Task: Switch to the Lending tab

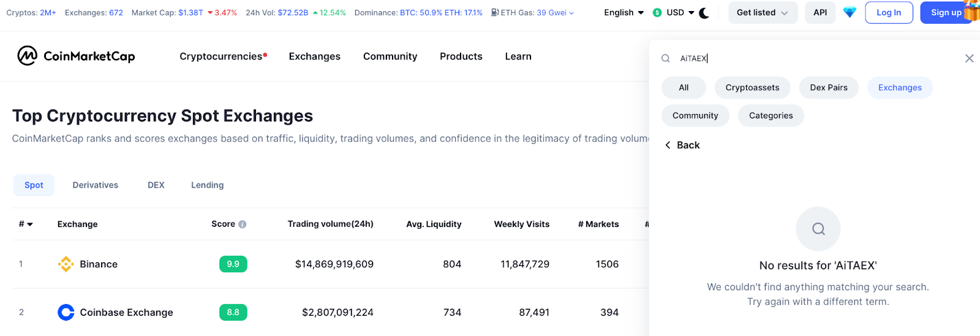Action: [x=208, y=185]
